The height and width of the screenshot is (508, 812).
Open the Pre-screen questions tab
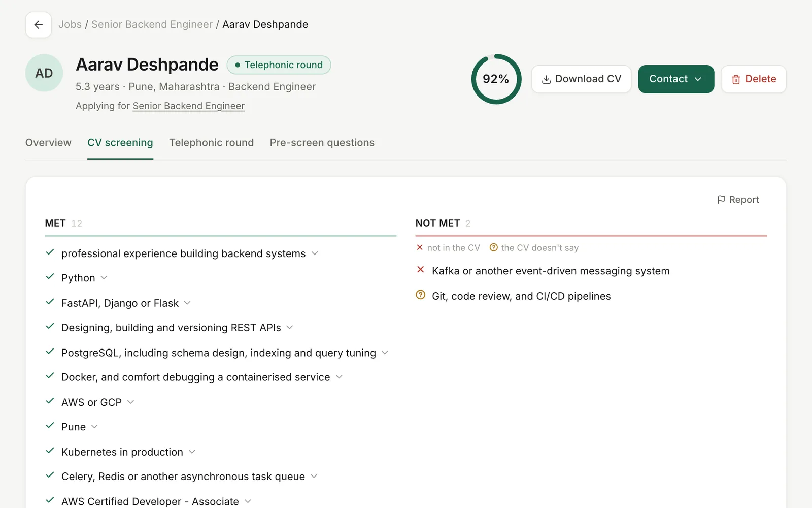tap(322, 143)
